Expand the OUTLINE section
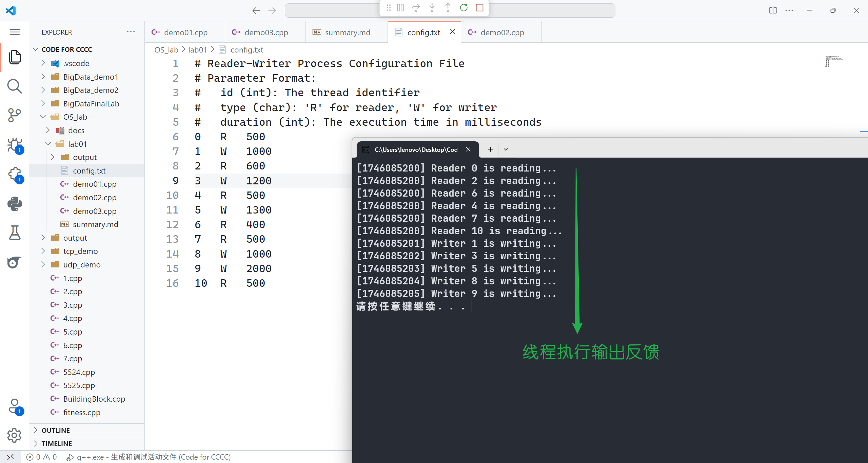 pos(56,430)
